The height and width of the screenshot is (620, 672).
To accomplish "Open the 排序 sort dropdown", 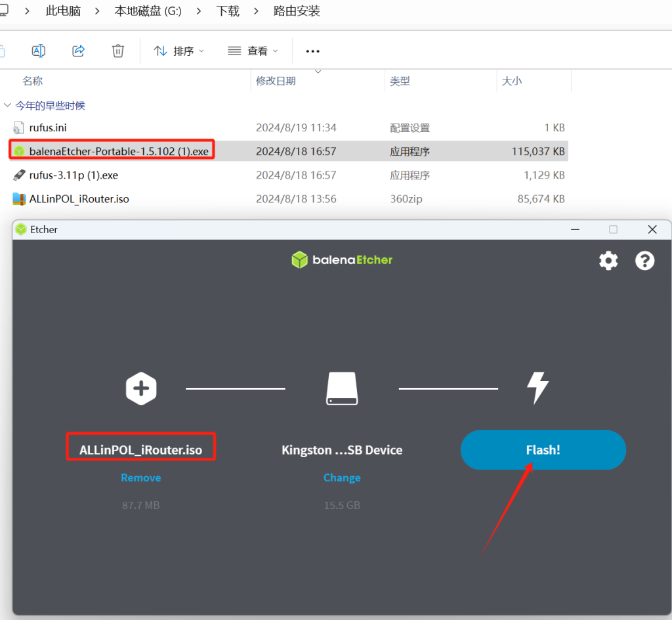I will pyautogui.click(x=178, y=51).
